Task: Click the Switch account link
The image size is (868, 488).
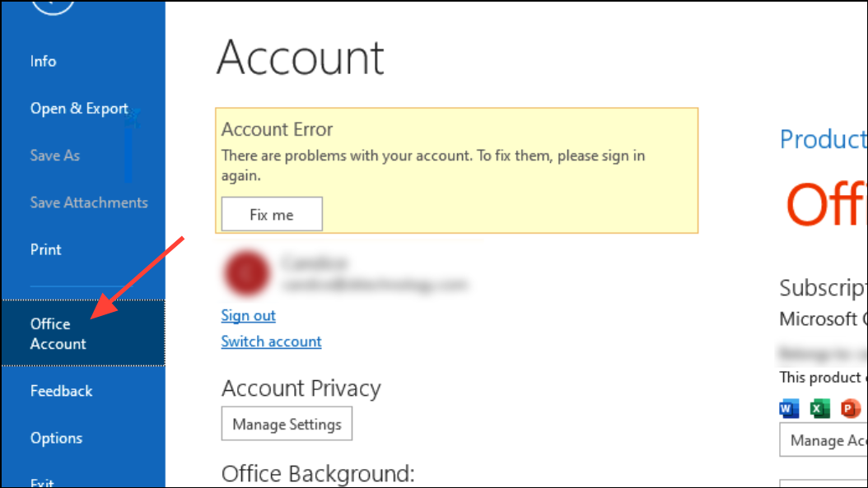Action: [x=271, y=342]
